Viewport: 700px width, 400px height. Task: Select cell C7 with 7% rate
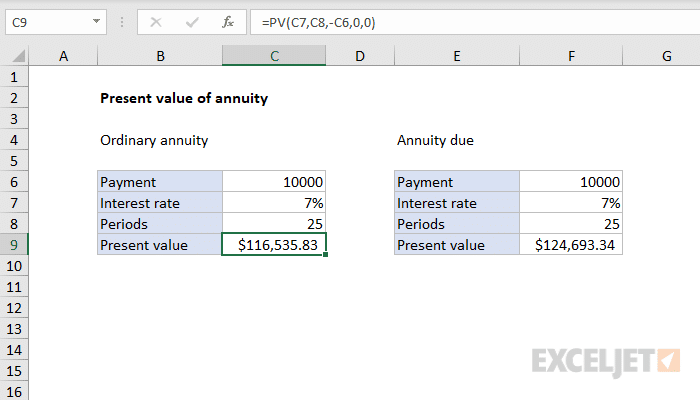274,203
